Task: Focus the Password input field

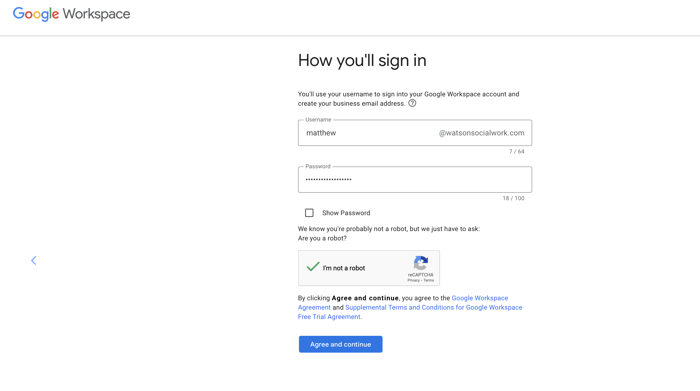Action: 415,179
